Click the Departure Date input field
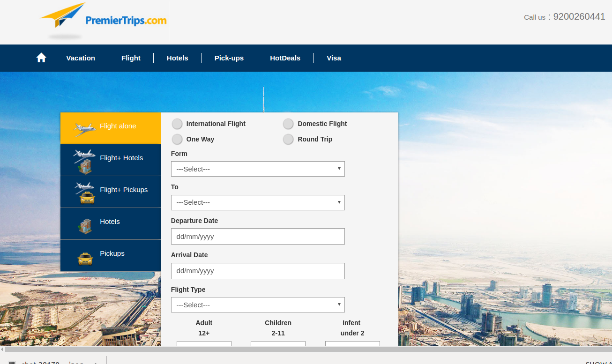 [x=258, y=237]
